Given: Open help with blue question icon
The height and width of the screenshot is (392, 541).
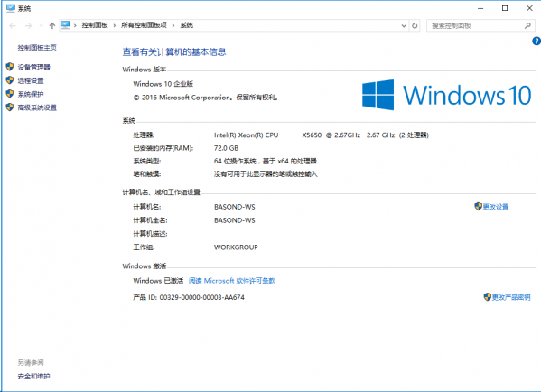Looking at the screenshot, I should coord(536,41).
